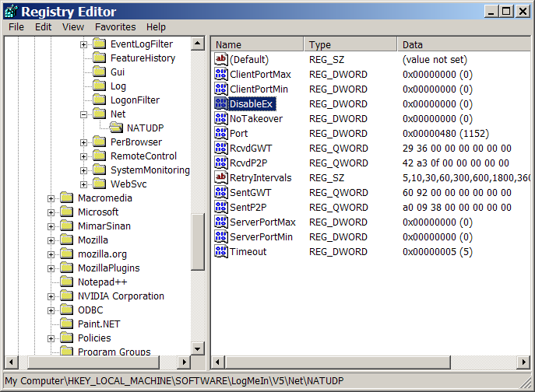This screenshot has width=535, height=392.
Task: Click the folder icon for Notepad++
Action: (x=66, y=282)
